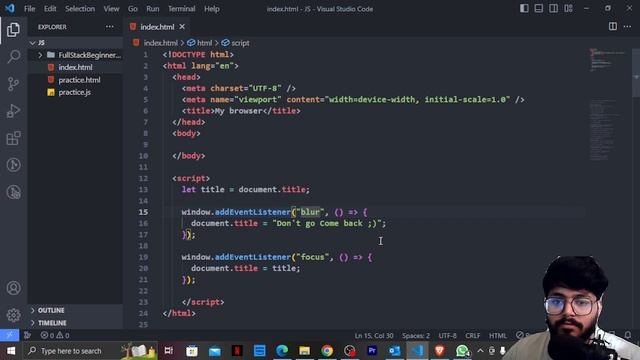Open the Extensions view
The image size is (640, 360).
coord(13,138)
